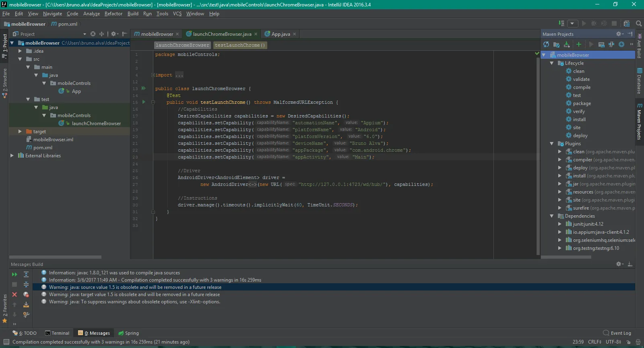Toggle Maven Offline Mode
The width and height of the screenshot is (644, 348).
coord(611,45)
